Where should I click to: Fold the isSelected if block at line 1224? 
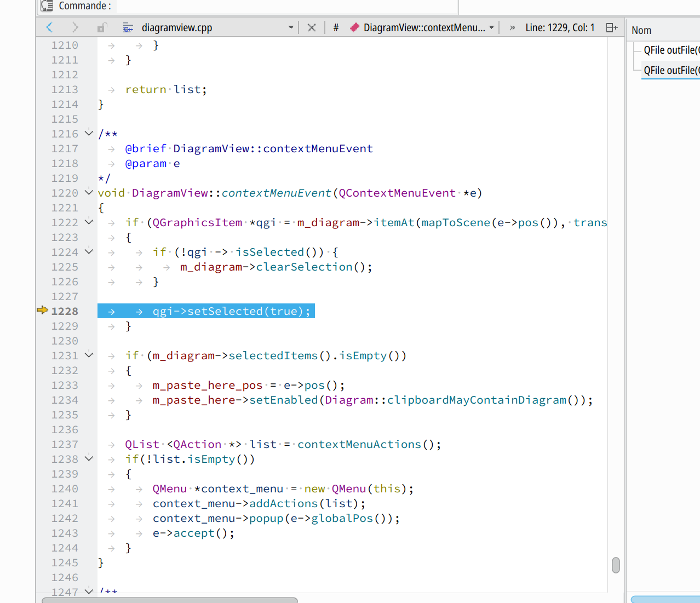[89, 251]
